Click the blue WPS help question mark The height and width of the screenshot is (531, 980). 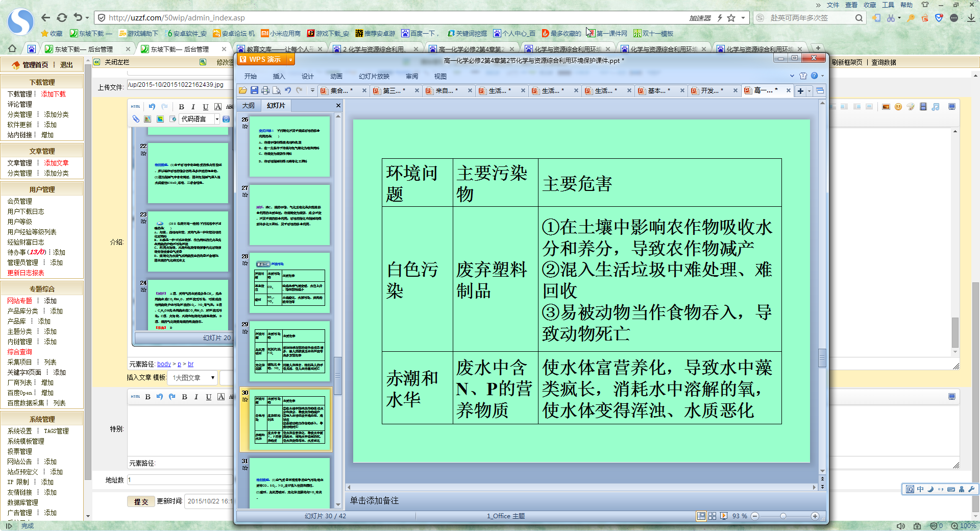point(814,76)
